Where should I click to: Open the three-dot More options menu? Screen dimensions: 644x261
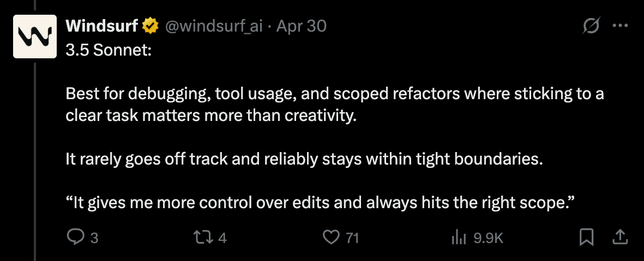(x=621, y=26)
